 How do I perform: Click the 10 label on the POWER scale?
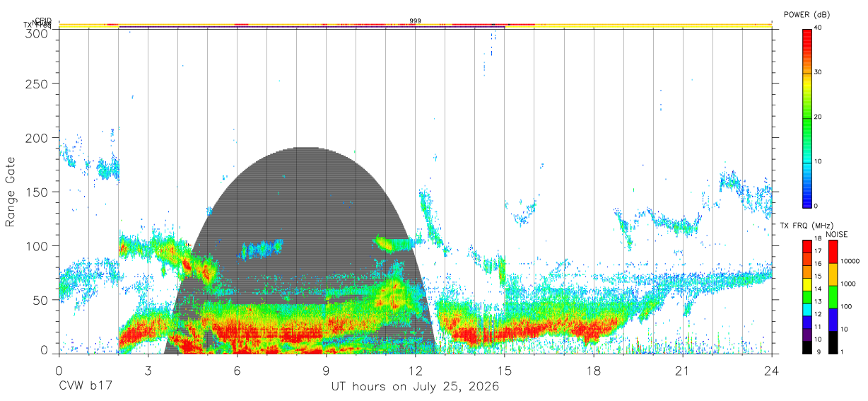(819, 161)
